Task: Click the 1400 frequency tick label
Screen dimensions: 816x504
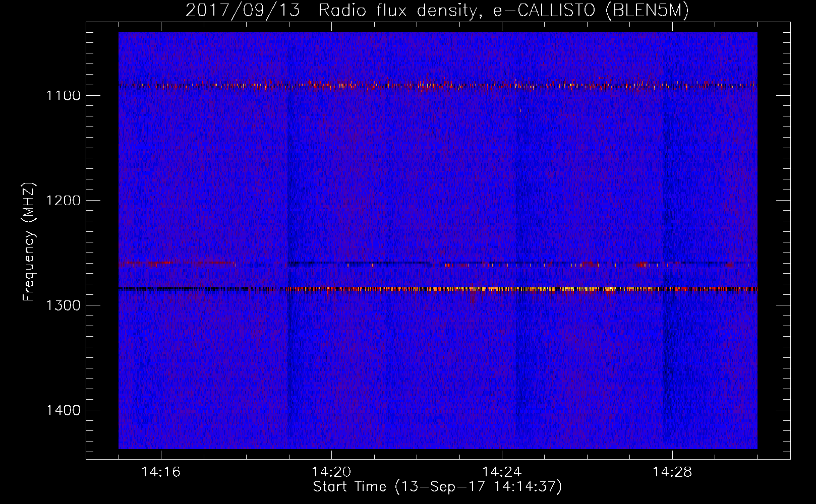Action: coord(63,410)
